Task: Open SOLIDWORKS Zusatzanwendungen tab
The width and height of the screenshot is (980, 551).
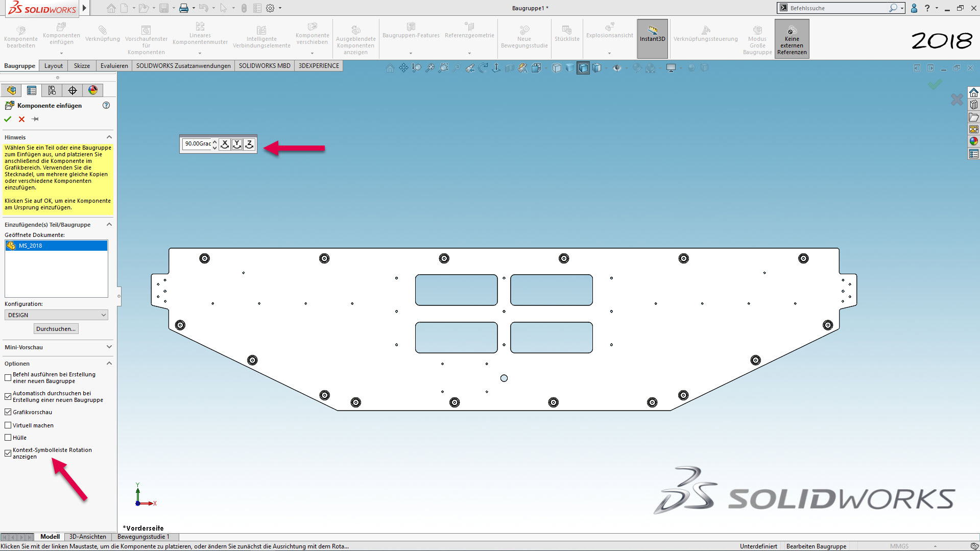Action: [x=183, y=66]
